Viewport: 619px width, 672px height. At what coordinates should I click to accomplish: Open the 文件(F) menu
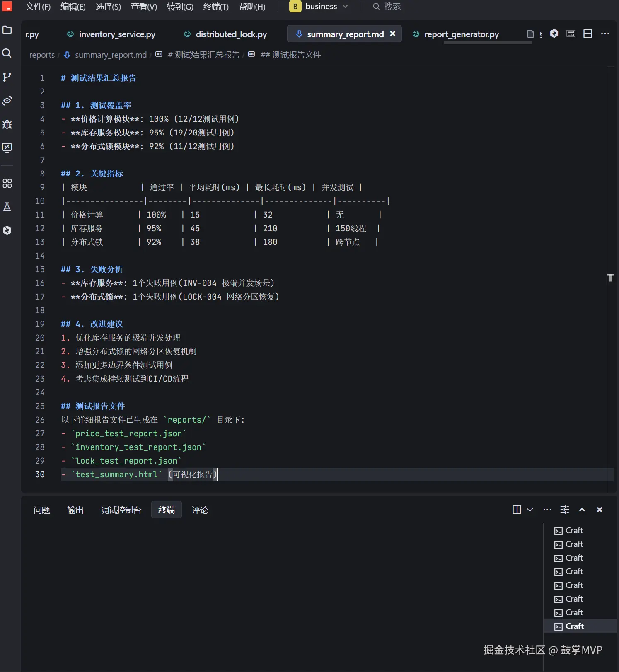pos(38,7)
